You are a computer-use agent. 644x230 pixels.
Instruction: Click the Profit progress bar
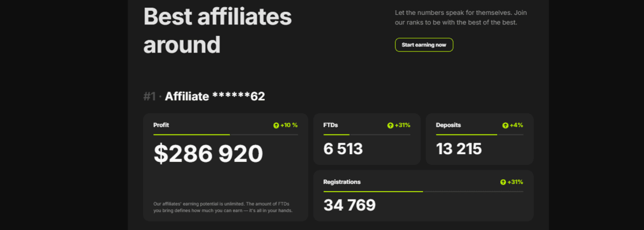pos(225,134)
